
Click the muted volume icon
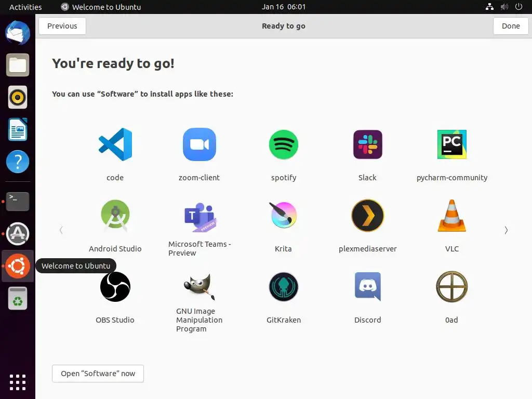click(504, 7)
